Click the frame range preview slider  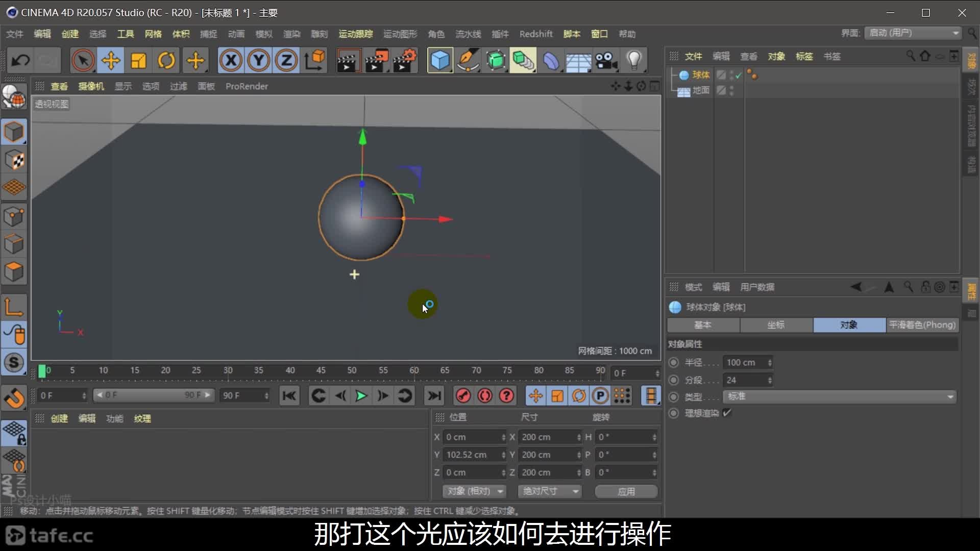(x=153, y=395)
